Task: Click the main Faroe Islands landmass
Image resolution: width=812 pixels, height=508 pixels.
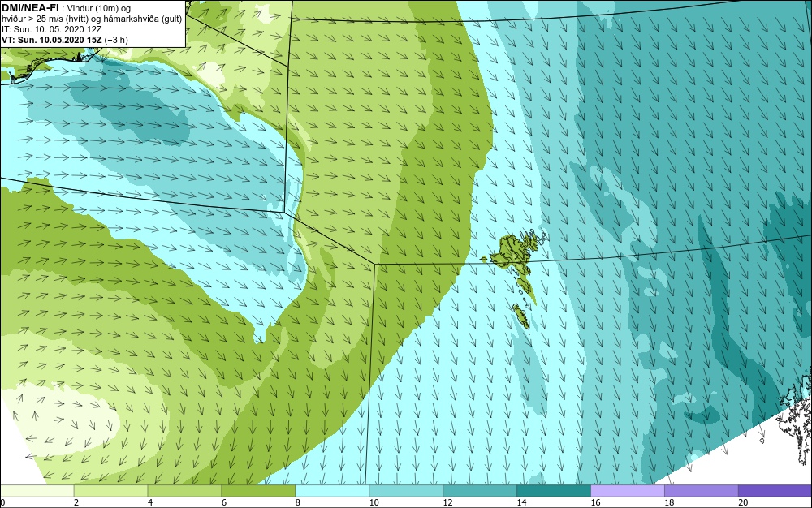Action: pos(512,253)
